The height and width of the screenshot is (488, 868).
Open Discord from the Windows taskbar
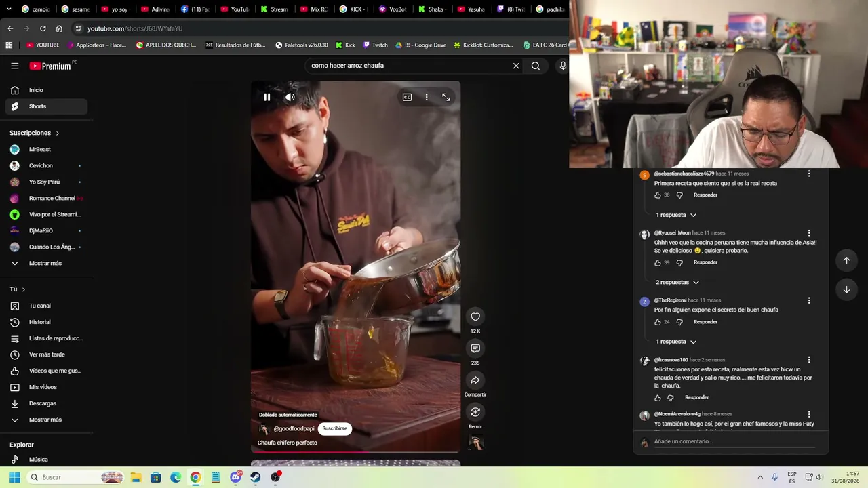pyautogui.click(x=235, y=477)
